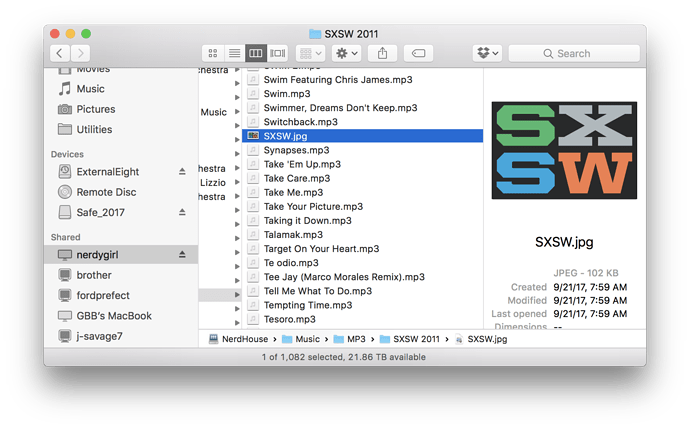Click SXSW.jpg in the path bar

point(481,339)
